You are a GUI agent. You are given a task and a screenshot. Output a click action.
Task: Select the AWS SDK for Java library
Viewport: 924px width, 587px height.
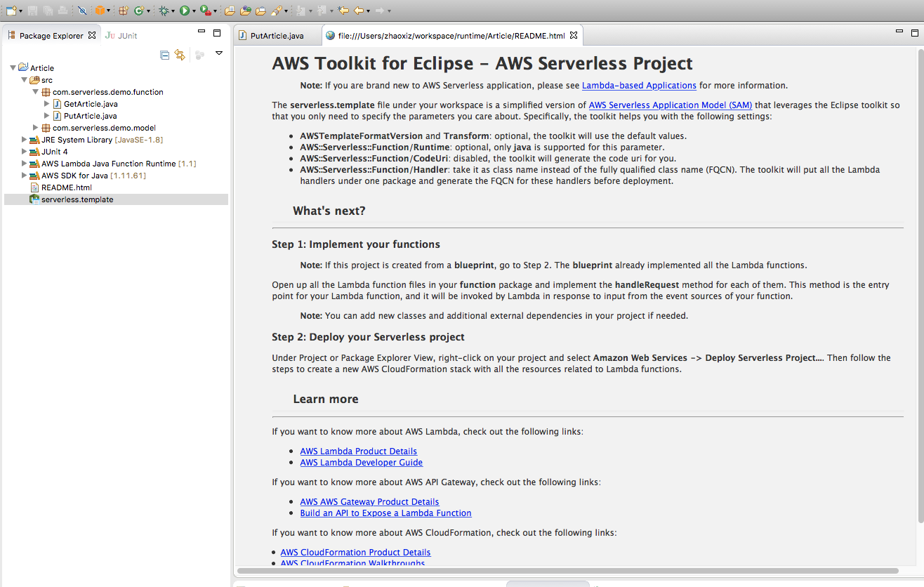87,176
